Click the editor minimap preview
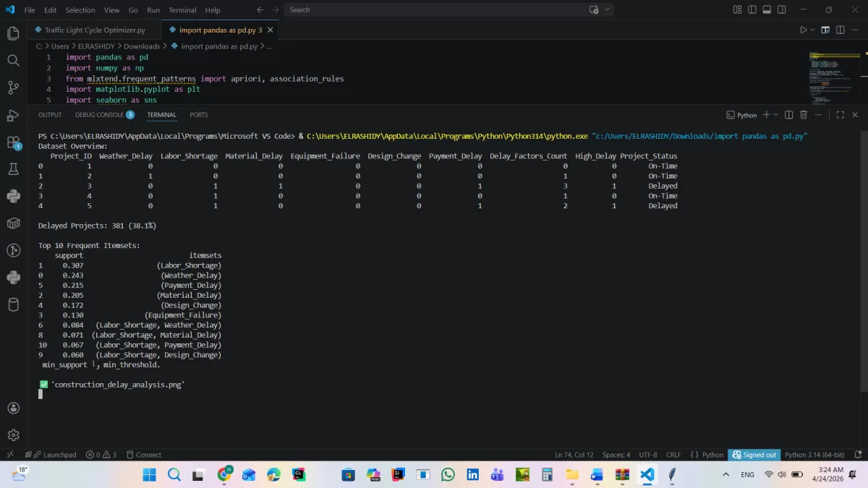Viewport: 868px width, 488px height. click(x=832, y=76)
